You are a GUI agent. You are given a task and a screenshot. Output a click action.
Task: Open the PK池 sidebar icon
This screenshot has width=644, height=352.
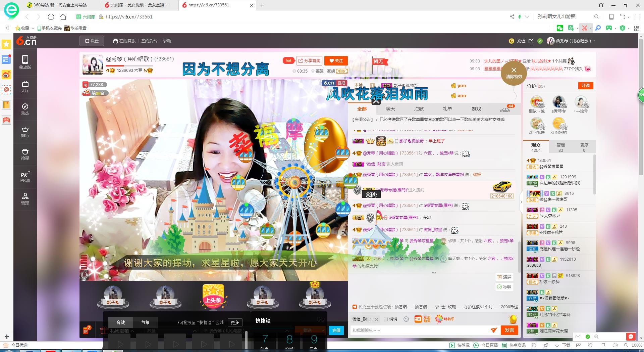pyautogui.click(x=25, y=177)
